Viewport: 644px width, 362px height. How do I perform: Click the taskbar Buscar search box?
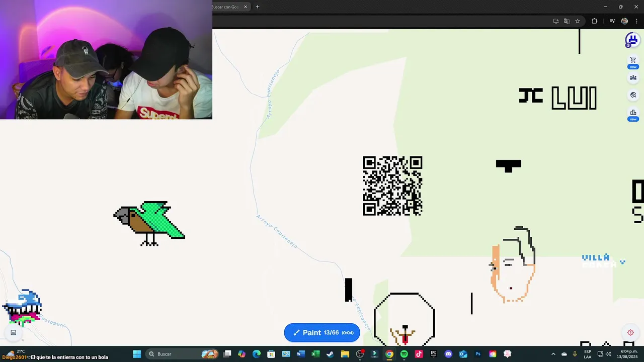[183, 354]
